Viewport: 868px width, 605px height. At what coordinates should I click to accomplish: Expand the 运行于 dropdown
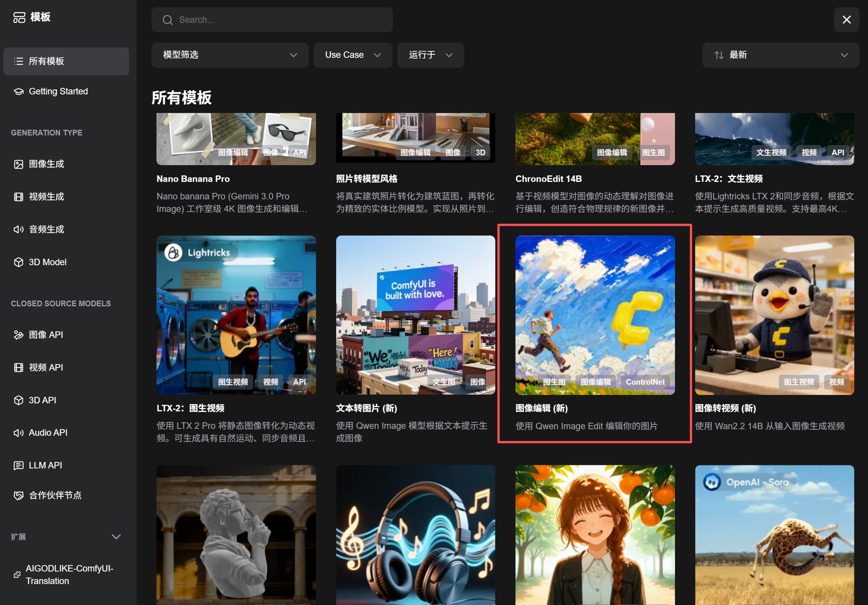(x=430, y=55)
